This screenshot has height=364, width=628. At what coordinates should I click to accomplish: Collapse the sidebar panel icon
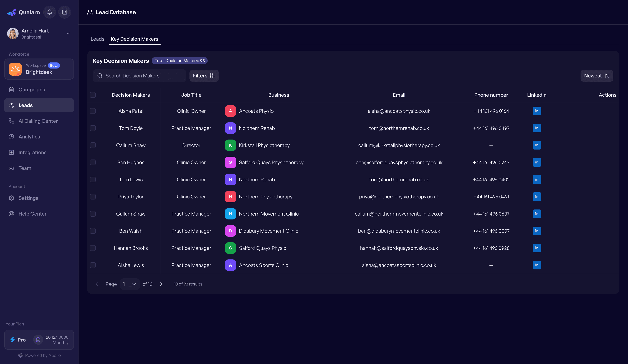click(x=65, y=12)
